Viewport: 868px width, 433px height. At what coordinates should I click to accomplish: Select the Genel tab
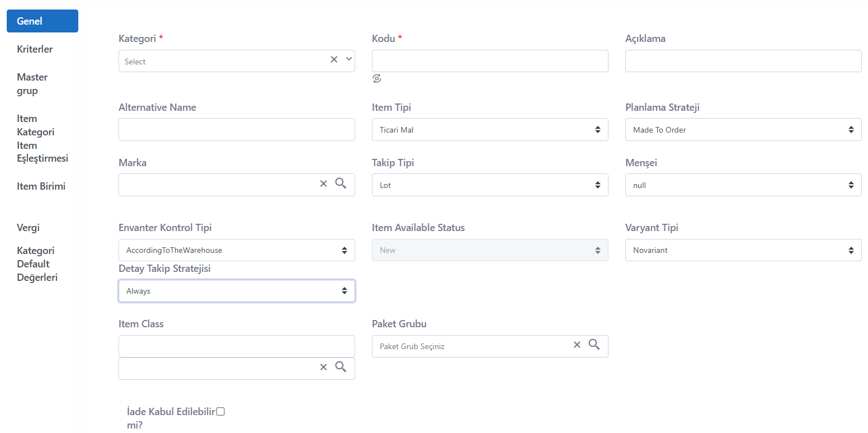click(x=43, y=21)
